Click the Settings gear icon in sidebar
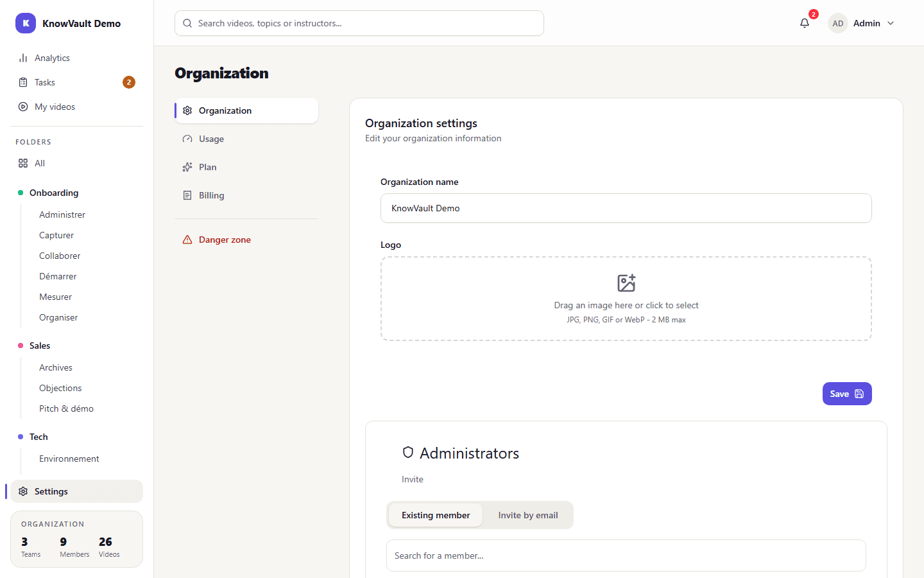The width and height of the screenshot is (924, 578). click(x=23, y=491)
